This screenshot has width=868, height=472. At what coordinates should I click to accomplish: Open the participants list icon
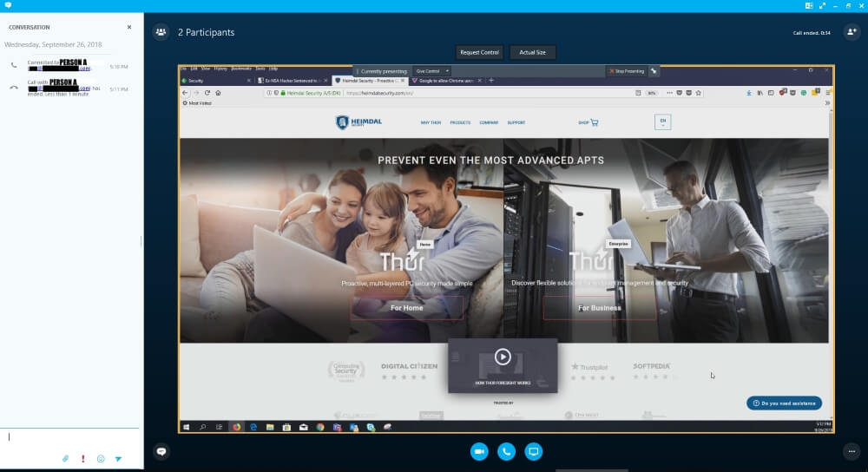tap(161, 32)
